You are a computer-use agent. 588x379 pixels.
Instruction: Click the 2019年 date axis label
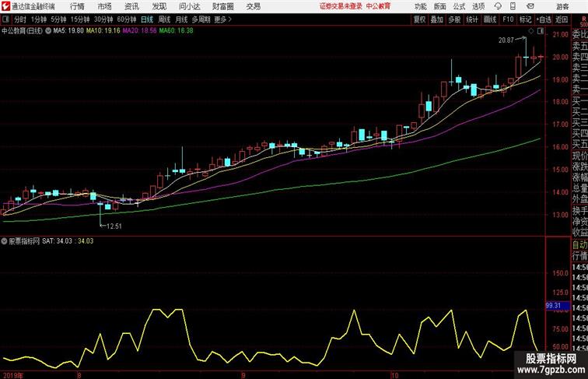[13, 375]
